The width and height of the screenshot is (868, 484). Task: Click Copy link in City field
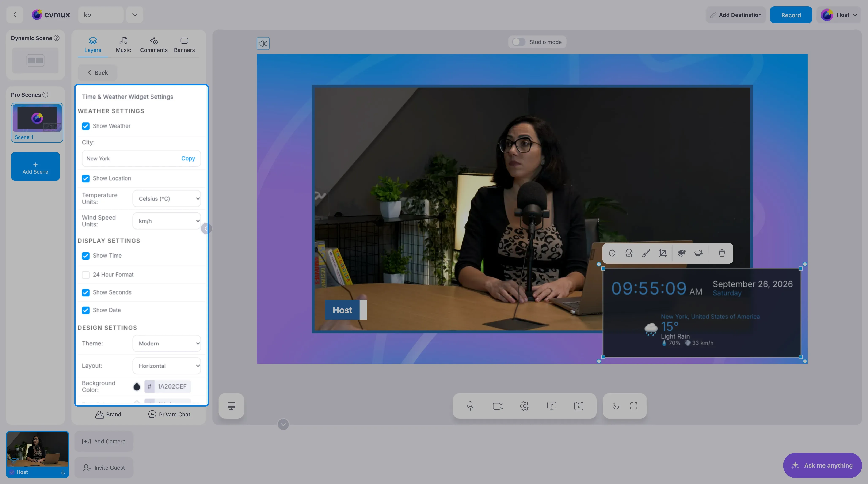click(188, 158)
